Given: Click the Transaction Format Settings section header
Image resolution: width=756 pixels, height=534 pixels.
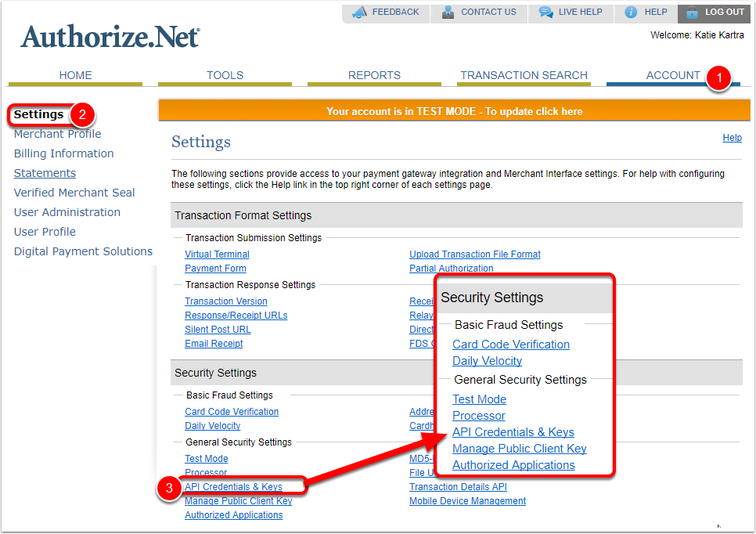Looking at the screenshot, I should (456, 215).
